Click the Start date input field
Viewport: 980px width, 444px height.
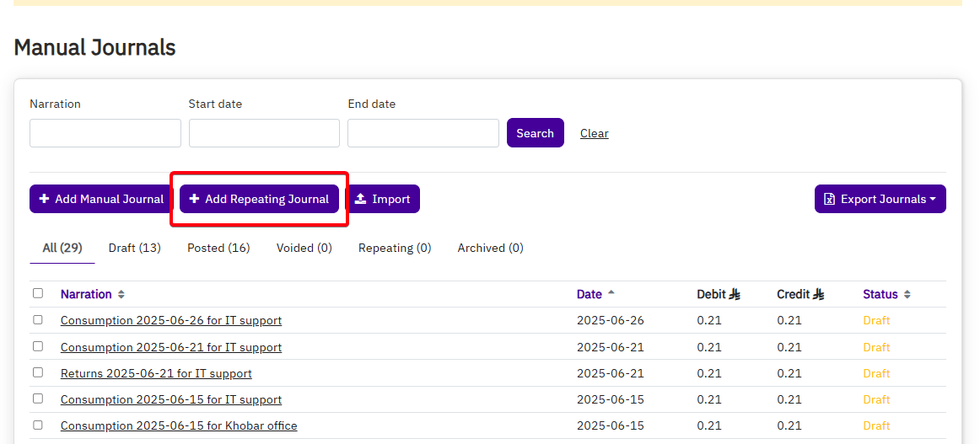point(264,133)
